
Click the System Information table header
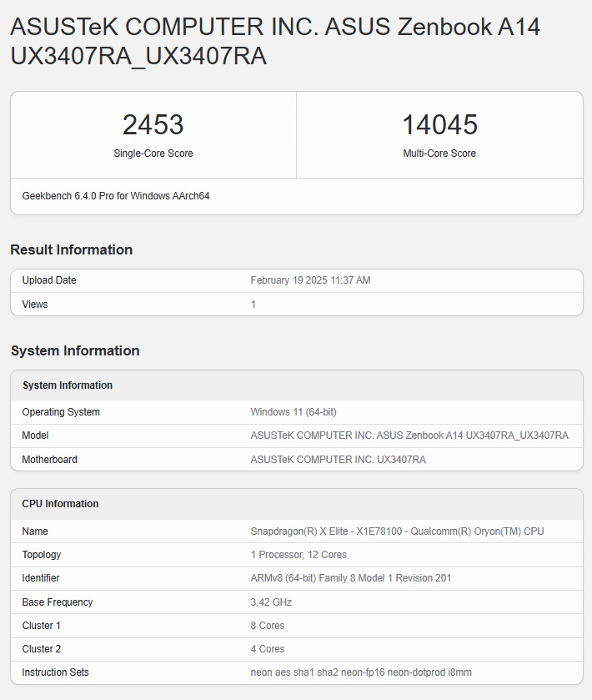(68, 385)
